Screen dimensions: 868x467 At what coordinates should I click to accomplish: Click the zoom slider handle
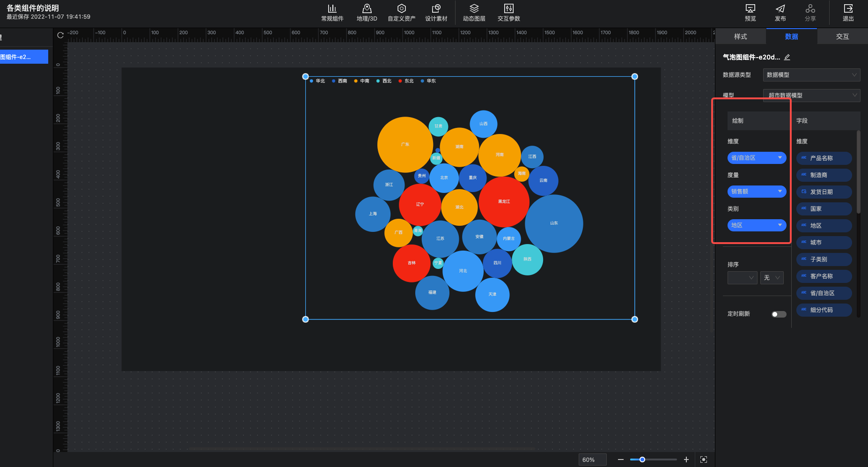click(642, 460)
